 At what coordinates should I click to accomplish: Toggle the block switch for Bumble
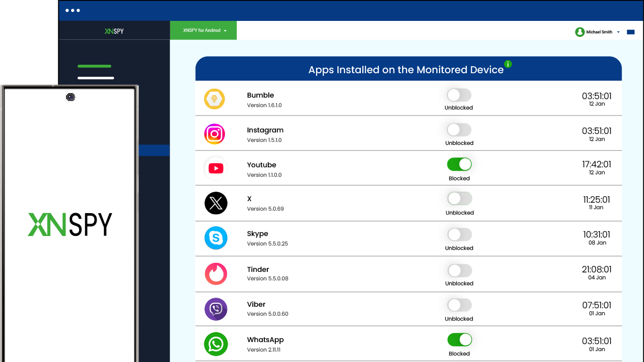click(x=459, y=95)
